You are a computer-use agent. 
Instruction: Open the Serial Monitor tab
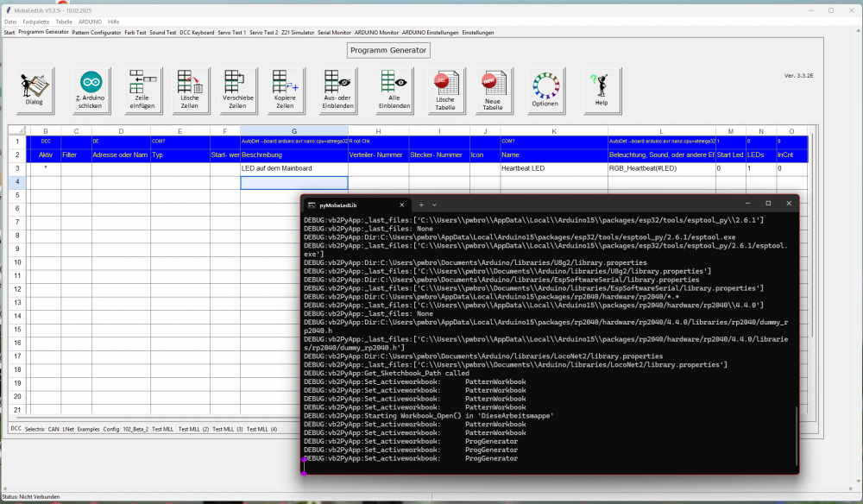coord(334,33)
